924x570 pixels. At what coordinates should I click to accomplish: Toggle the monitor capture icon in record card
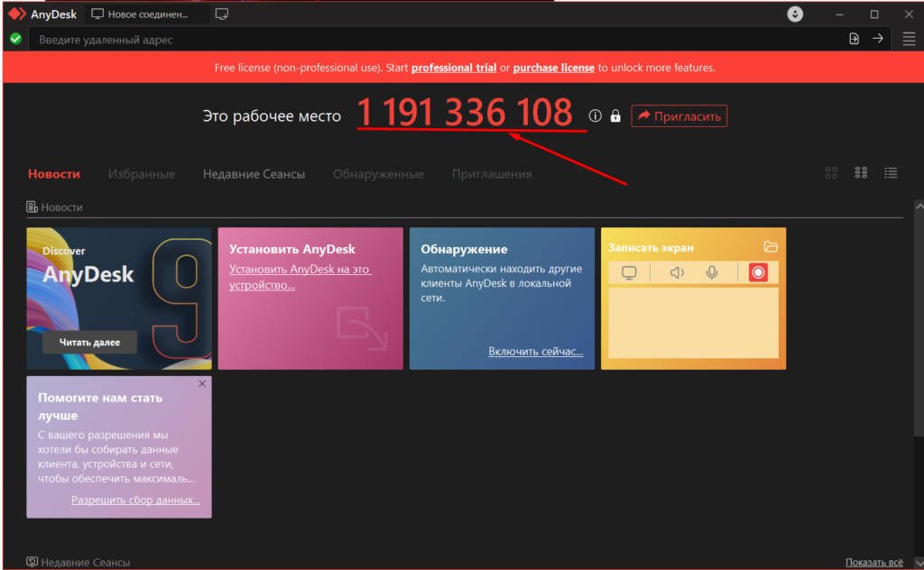click(630, 272)
